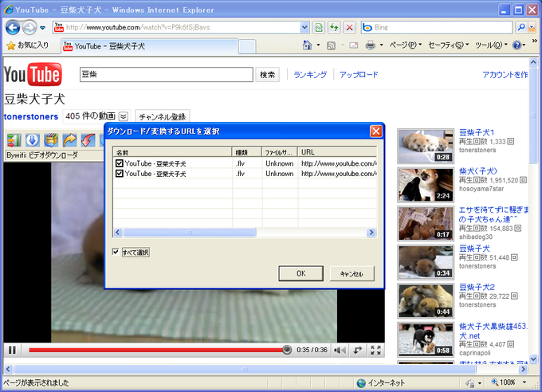Click the Bing search magnifier icon
This screenshot has height=392, width=542.
coord(521,27)
